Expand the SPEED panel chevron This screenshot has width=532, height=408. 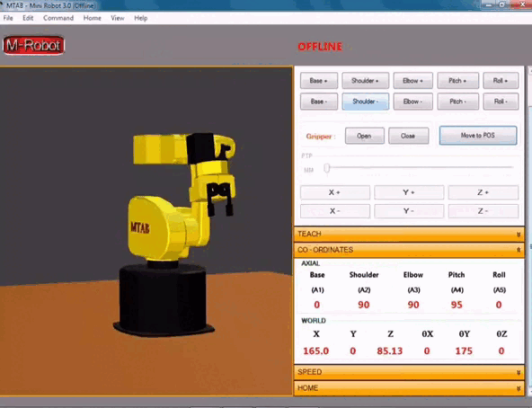(x=519, y=372)
